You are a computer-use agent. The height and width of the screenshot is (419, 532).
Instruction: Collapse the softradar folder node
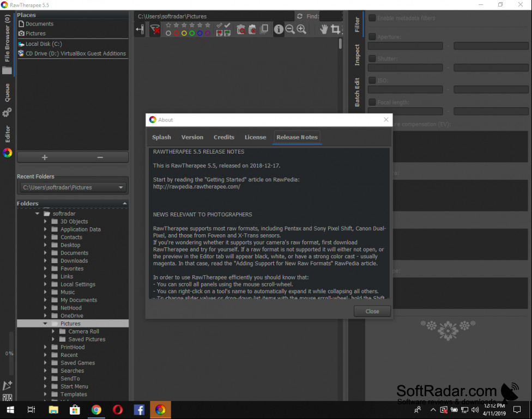pyautogui.click(x=37, y=214)
